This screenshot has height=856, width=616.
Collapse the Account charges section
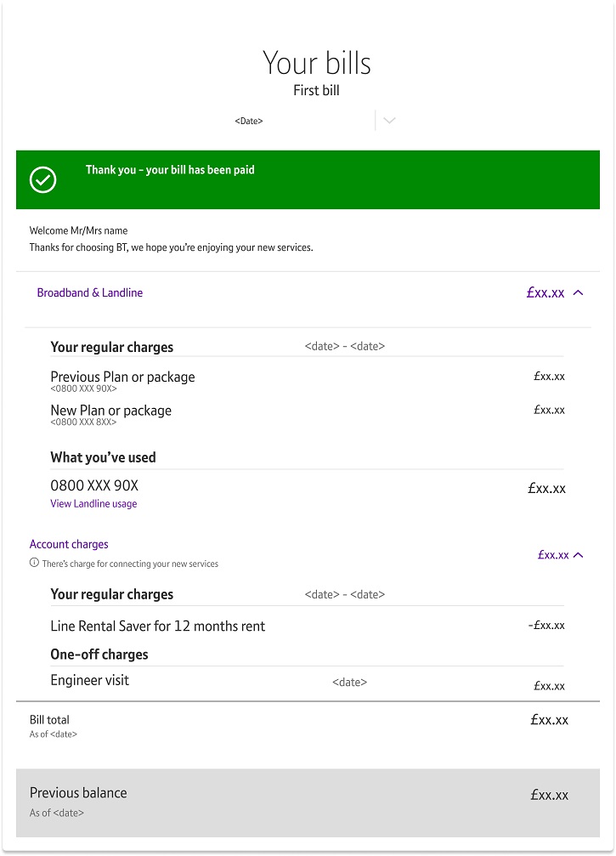(578, 554)
